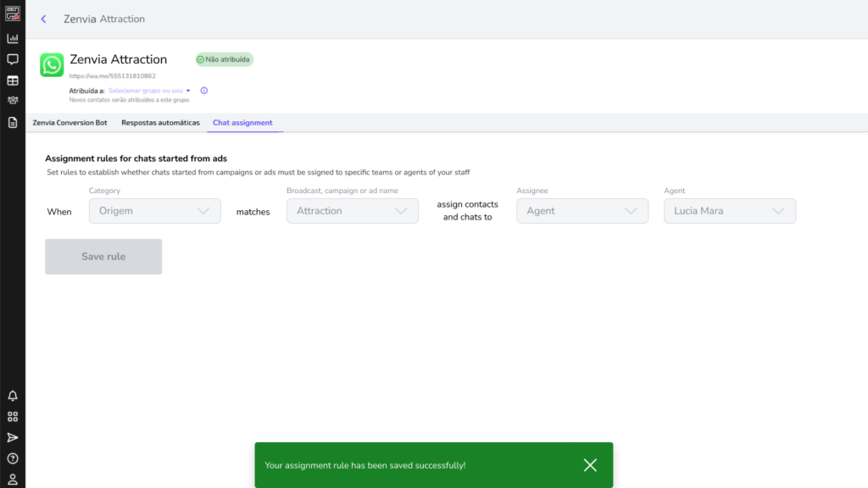This screenshot has height=488, width=868.
Task: Open the apps grid icon
Action: pos(13,417)
